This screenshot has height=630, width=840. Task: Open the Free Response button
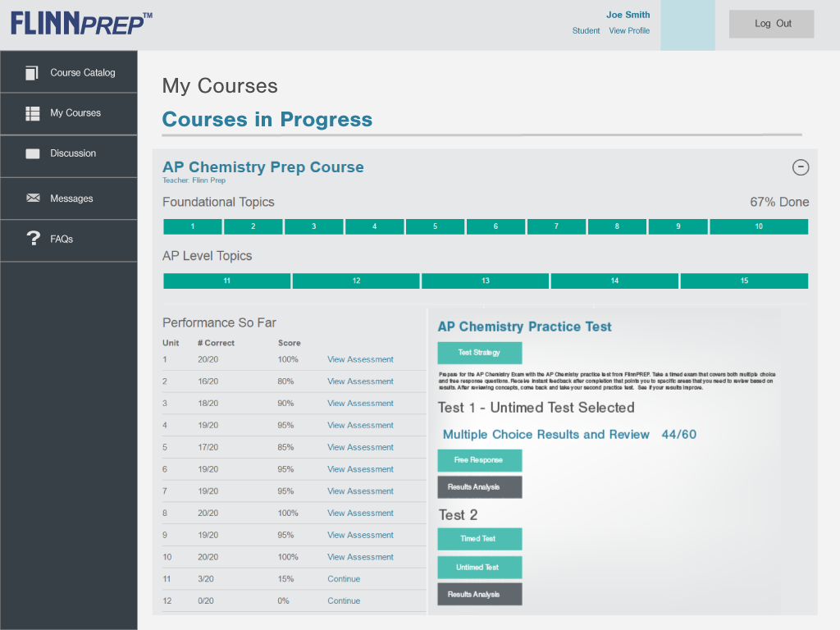pos(479,460)
